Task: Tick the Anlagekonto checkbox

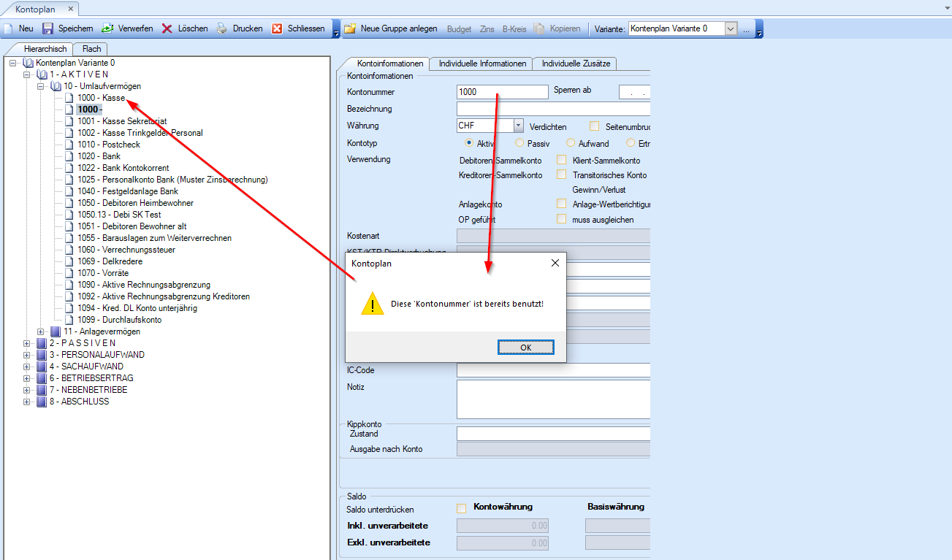Action: [562, 204]
